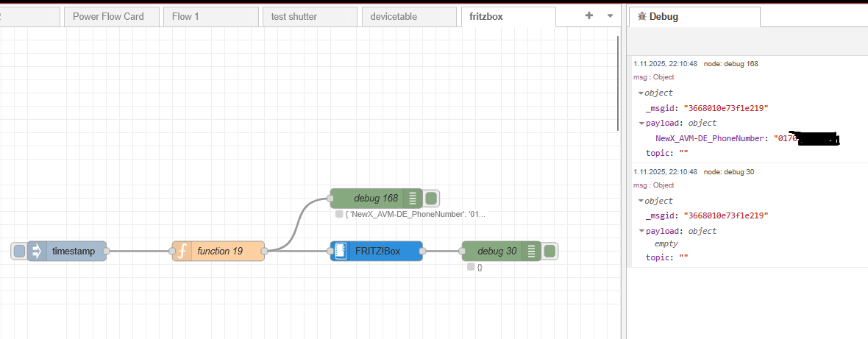Click _msgid value in debug 30 message
Screen dimensions: 868x339
(726, 215)
